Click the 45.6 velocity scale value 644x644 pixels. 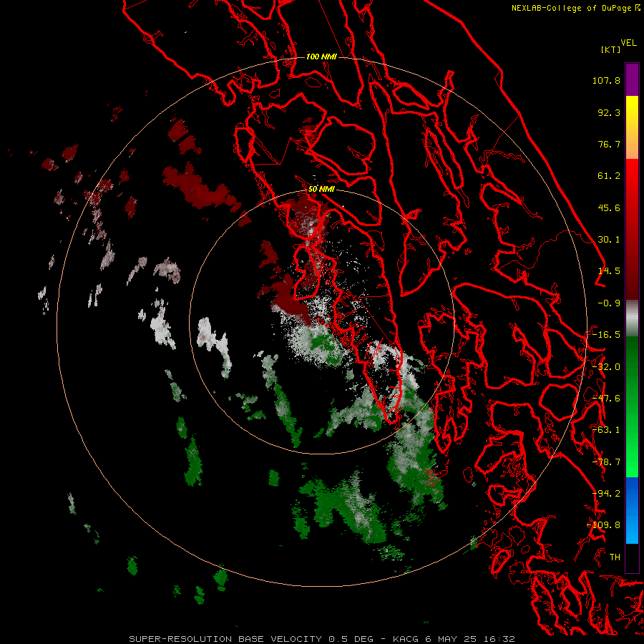[609, 208]
